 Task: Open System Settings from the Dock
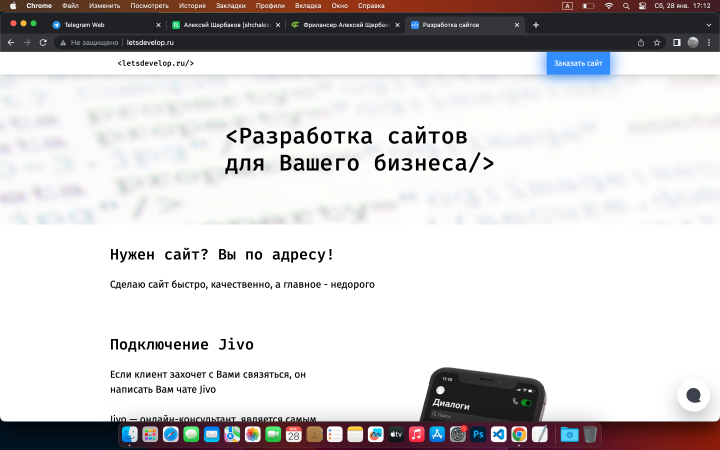point(458,434)
